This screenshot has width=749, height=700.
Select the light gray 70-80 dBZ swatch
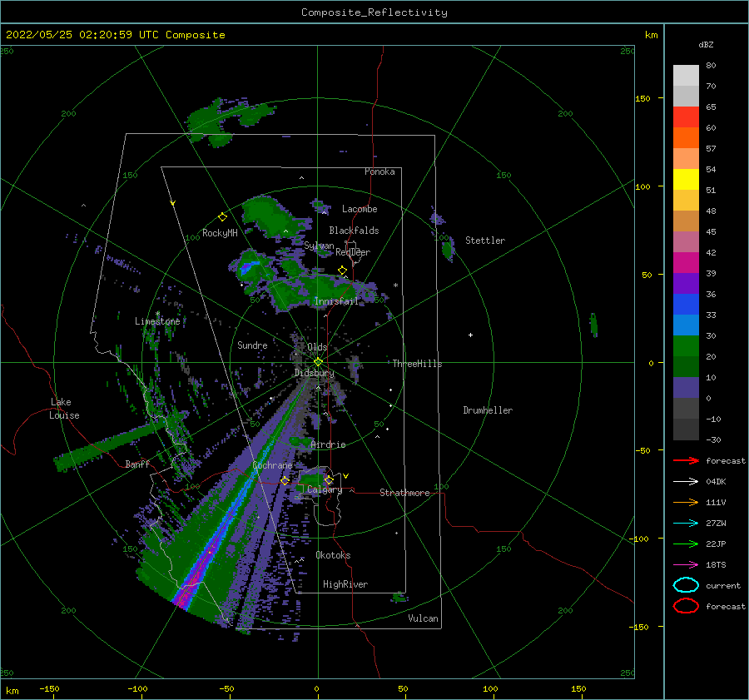pyautogui.click(x=686, y=76)
